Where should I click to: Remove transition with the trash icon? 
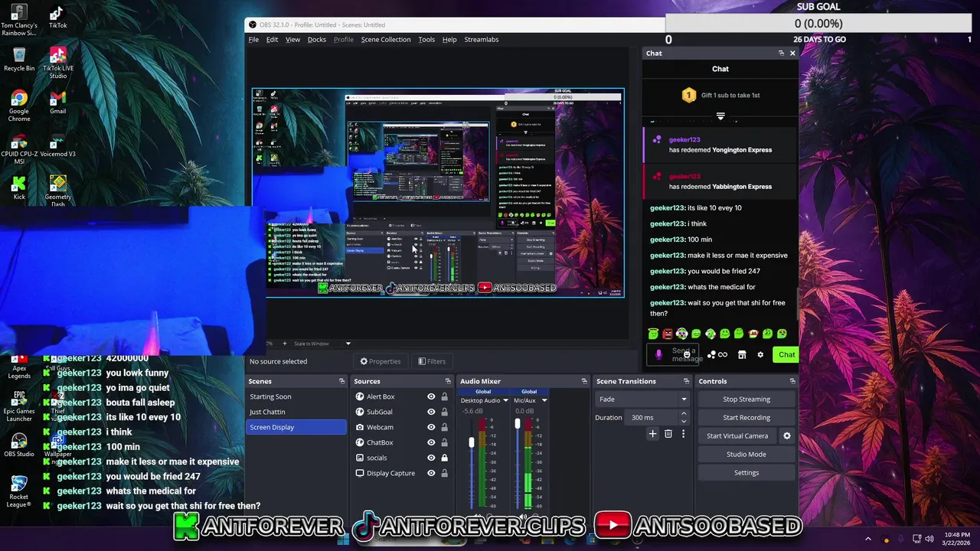668,434
